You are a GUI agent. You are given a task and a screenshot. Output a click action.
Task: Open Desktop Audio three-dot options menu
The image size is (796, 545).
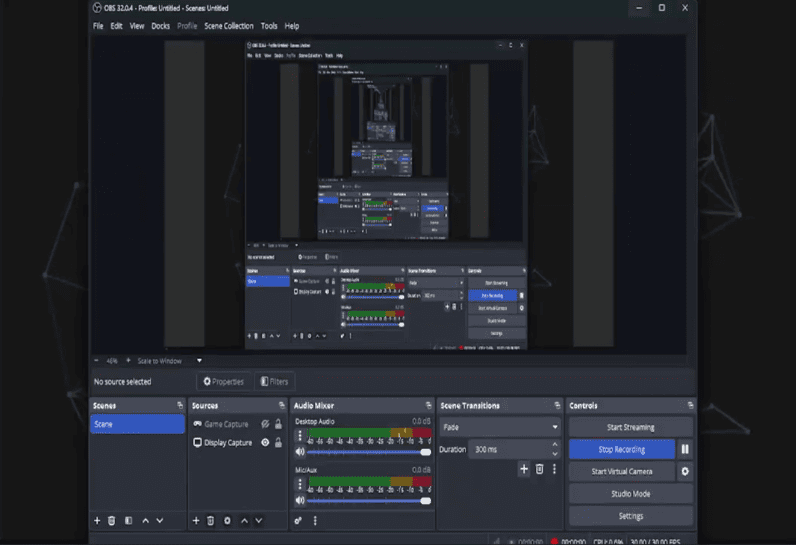[x=299, y=436]
